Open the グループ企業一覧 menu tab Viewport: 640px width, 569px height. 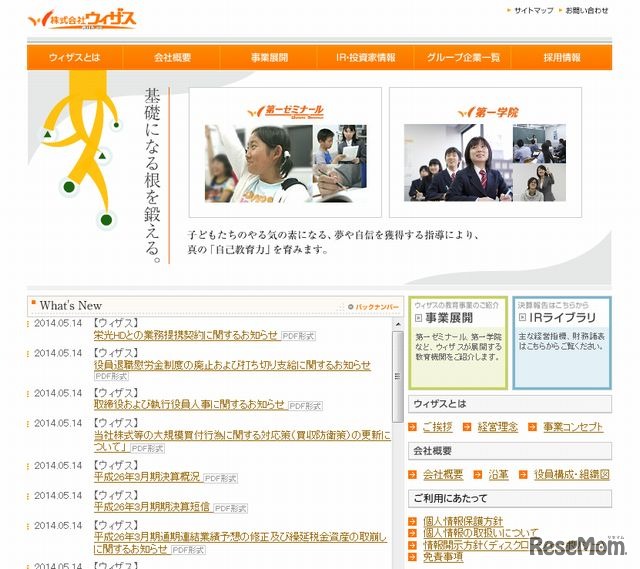point(463,58)
